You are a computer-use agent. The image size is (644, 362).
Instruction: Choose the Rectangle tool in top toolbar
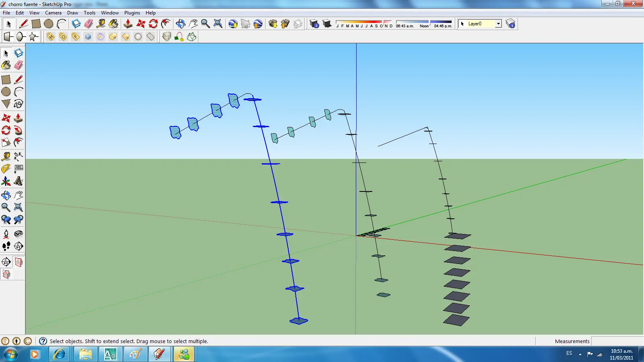pyautogui.click(x=36, y=24)
